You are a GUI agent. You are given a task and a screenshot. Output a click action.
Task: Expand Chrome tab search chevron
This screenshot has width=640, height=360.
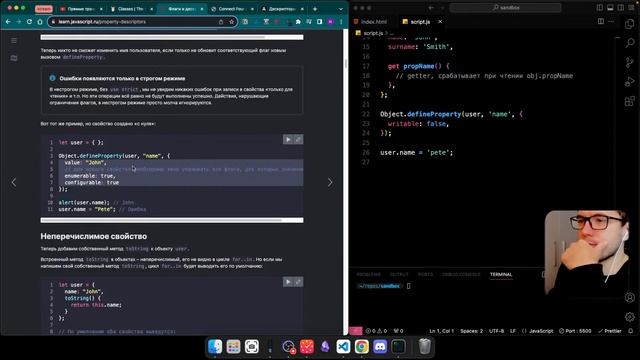340,9
